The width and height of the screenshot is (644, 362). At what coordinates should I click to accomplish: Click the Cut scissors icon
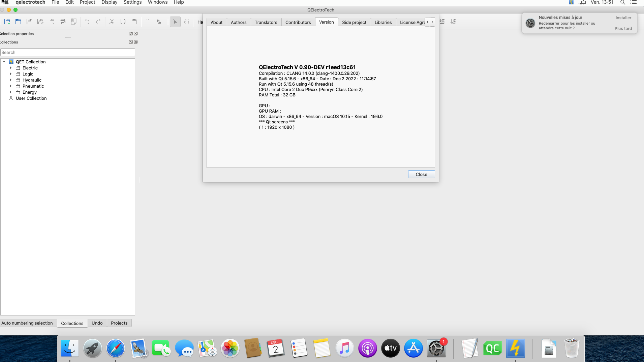click(112, 22)
